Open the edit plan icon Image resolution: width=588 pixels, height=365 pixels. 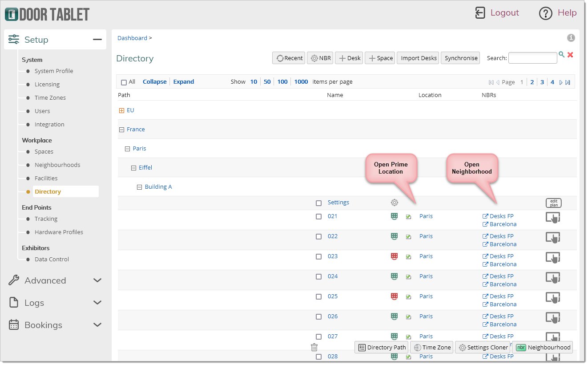pos(553,203)
